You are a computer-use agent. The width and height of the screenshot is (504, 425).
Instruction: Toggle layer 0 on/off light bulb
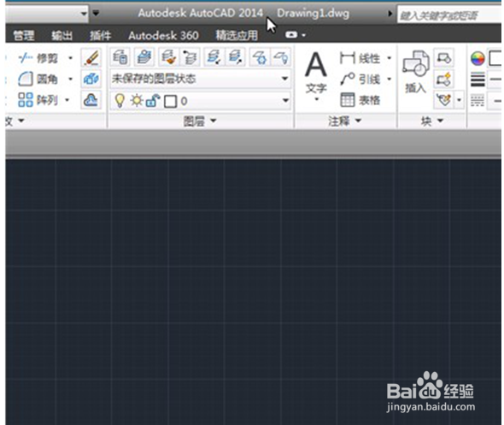[x=120, y=101]
